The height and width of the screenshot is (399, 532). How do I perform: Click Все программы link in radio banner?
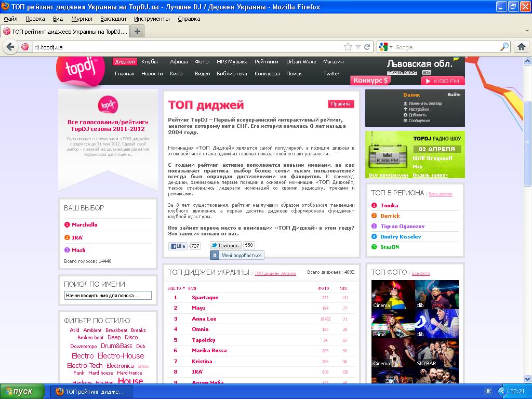[388, 175]
